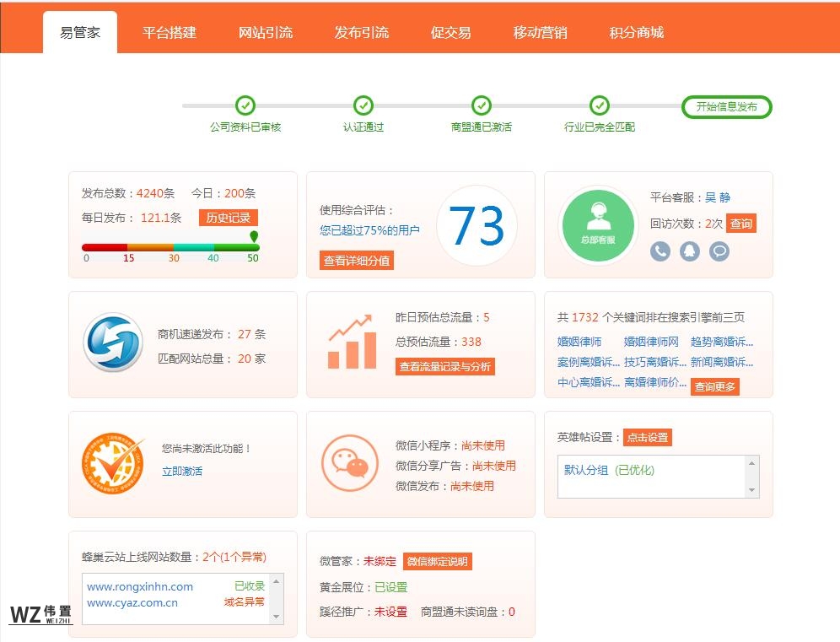Click the orange traffic bar chart icon
The image size is (840, 642).
[355, 341]
